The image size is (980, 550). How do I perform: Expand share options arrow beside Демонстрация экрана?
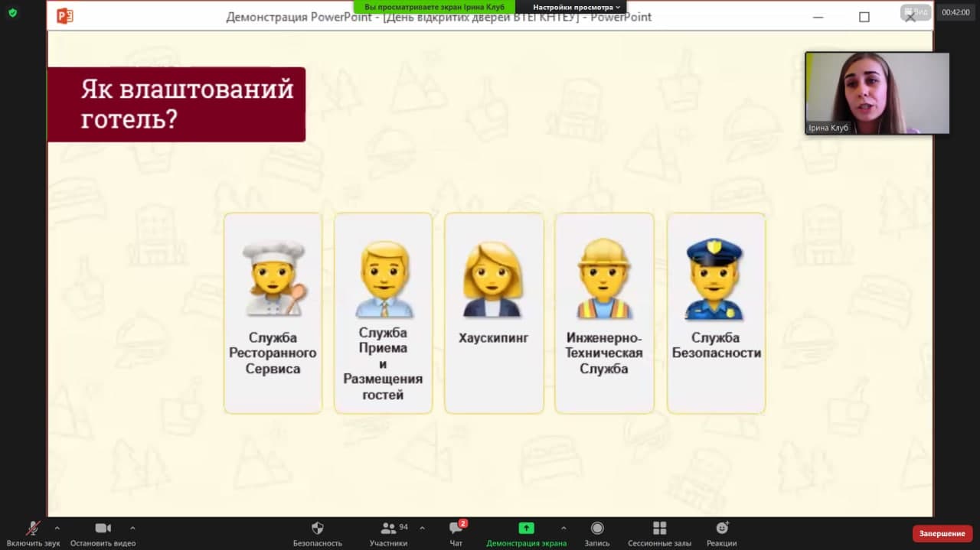click(x=563, y=528)
